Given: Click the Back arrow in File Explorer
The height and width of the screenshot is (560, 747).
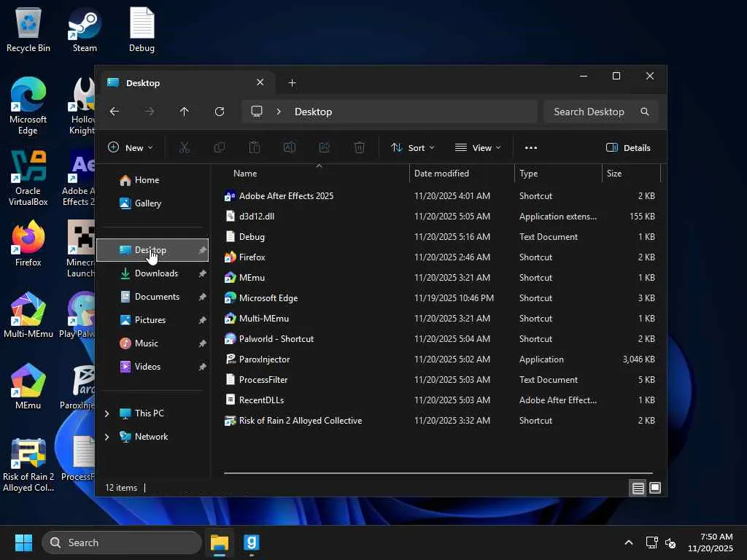Looking at the screenshot, I should tap(115, 112).
